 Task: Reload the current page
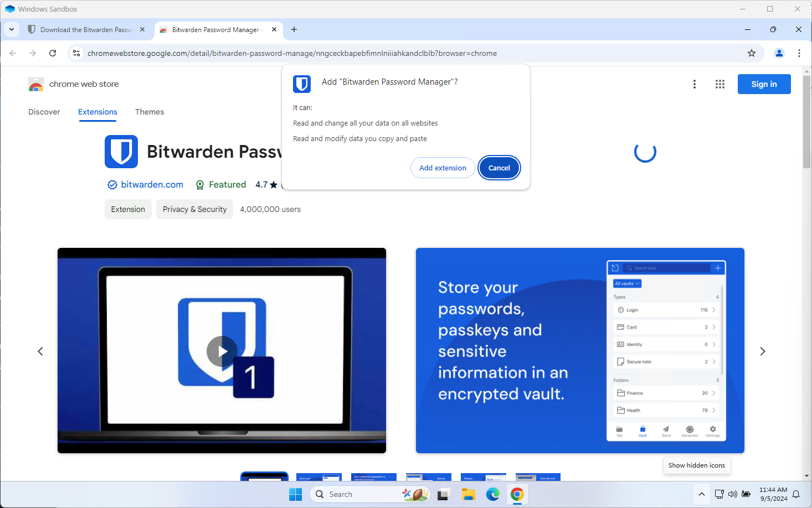click(53, 53)
